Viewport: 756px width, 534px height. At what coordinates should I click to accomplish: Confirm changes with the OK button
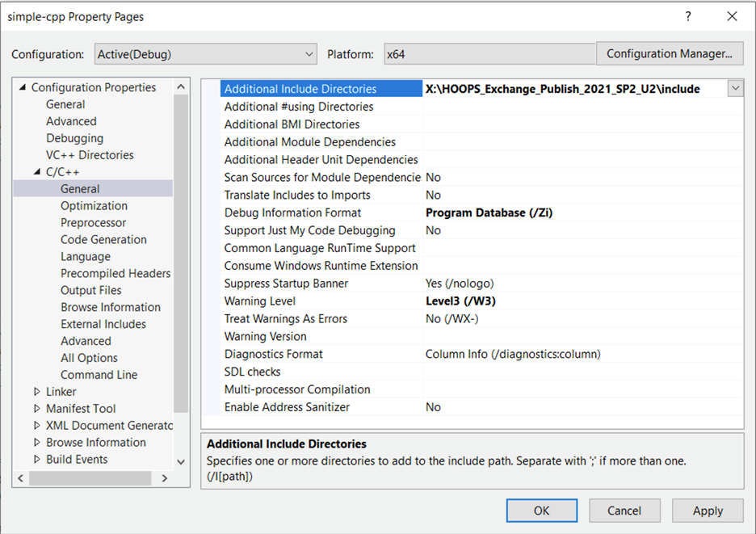tap(541, 511)
